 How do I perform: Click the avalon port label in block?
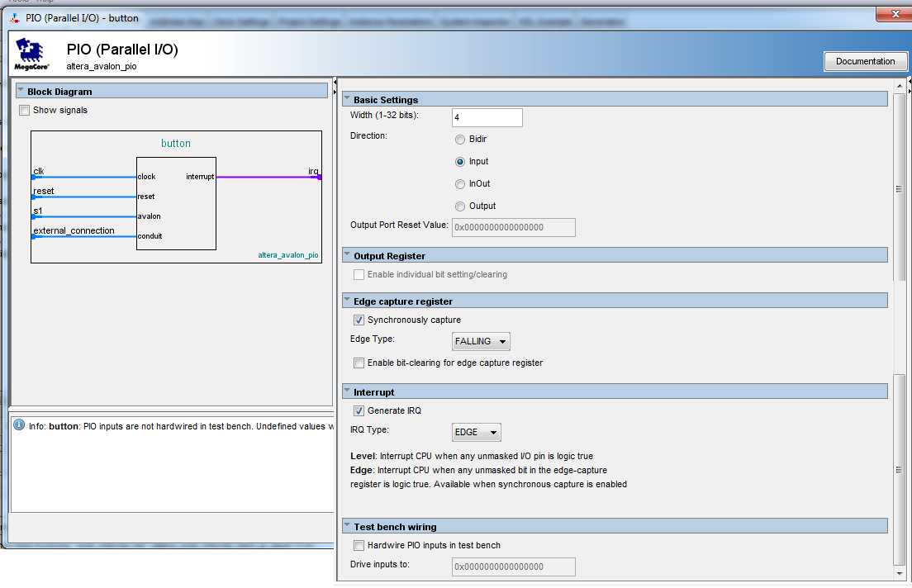[150, 216]
